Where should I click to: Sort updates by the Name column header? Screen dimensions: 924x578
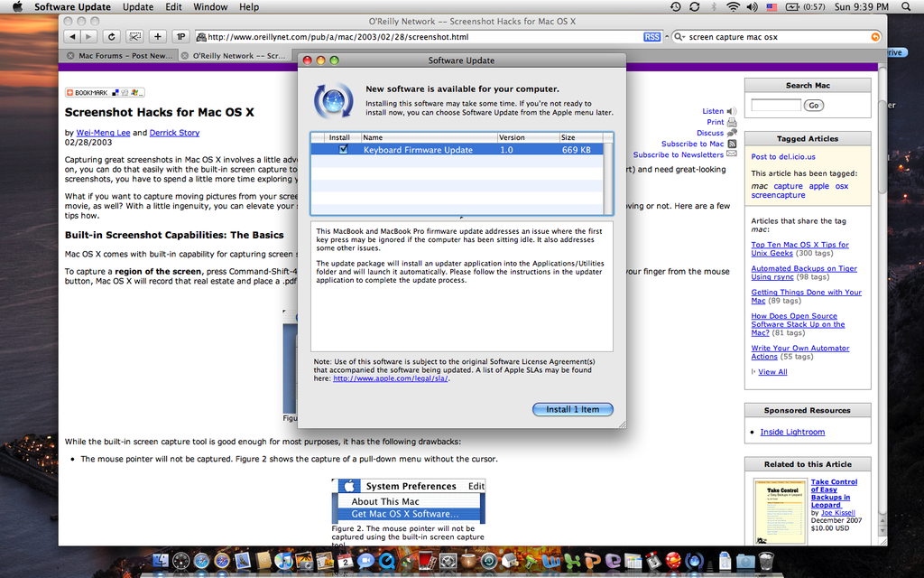(429, 137)
